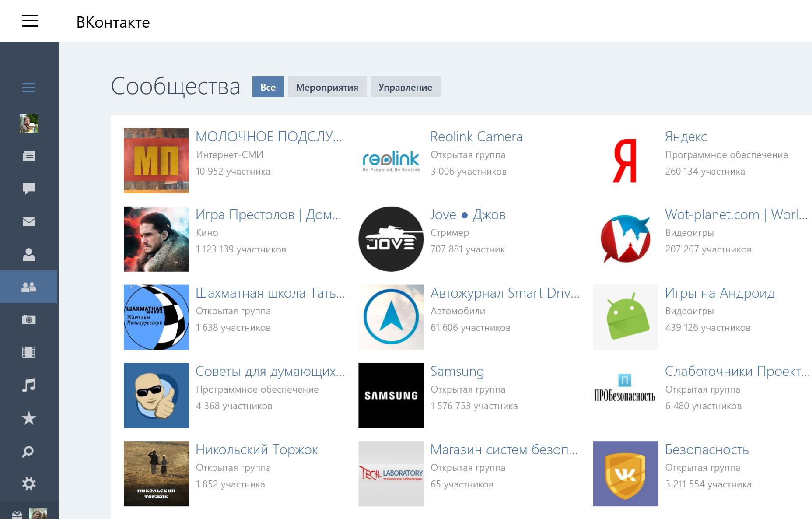Open the МОЛОЧНОЕ ПОДСЛУ... community link
The image size is (812, 519).
(x=269, y=137)
